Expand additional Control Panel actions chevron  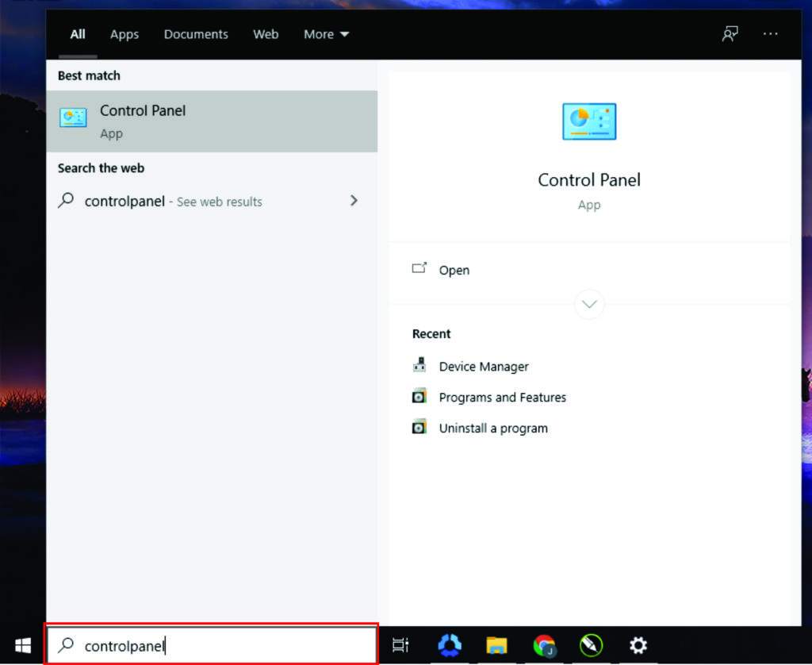pos(589,304)
